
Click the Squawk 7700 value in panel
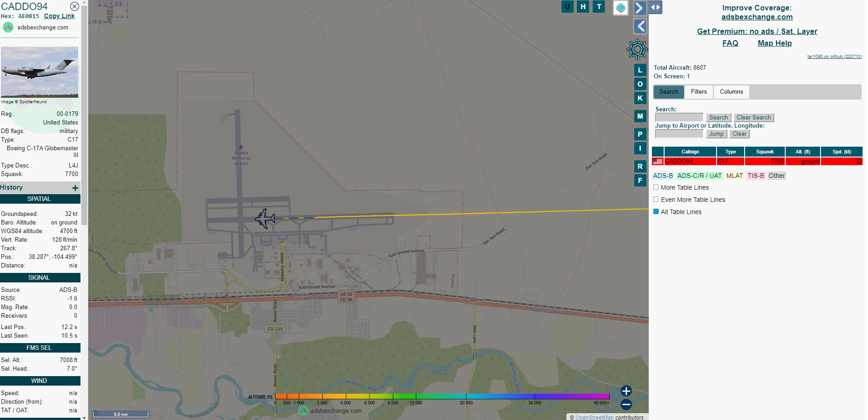click(71, 174)
